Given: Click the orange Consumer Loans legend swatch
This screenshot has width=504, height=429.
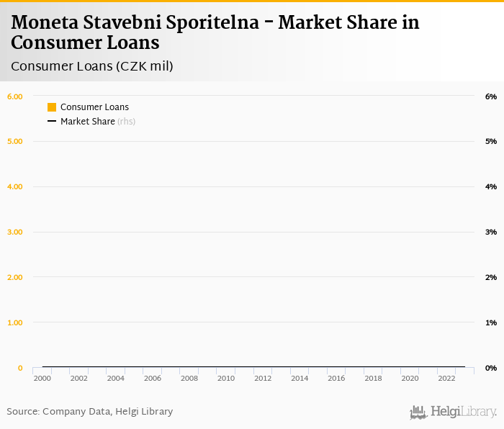Looking at the screenshot, I should click(52, 107).
